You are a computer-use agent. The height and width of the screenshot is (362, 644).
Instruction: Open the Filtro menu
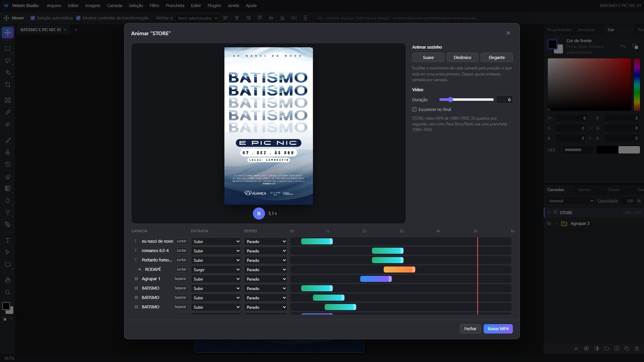click(154, 6)
